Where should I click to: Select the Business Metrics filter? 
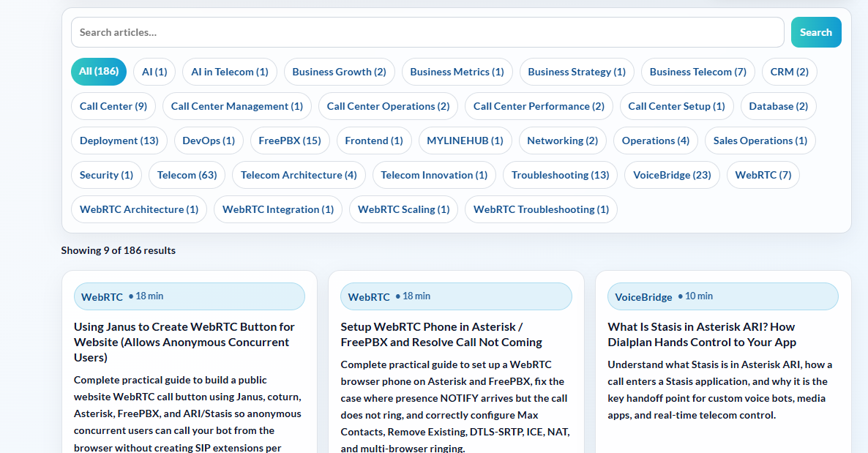click(x=457, y=72)
